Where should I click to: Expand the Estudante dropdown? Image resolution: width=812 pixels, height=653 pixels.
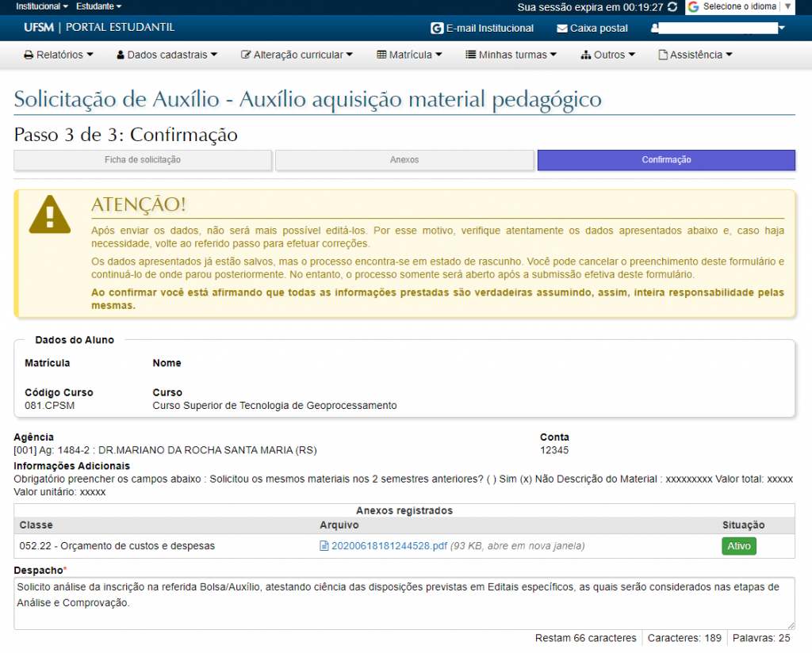[x=98, y=6]
